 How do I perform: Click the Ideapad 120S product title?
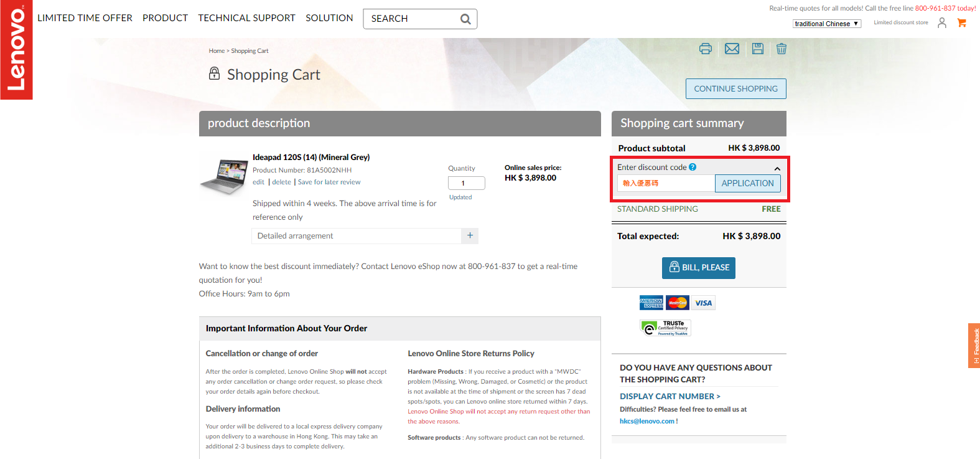pyautogui.click(x=311, y=157)
